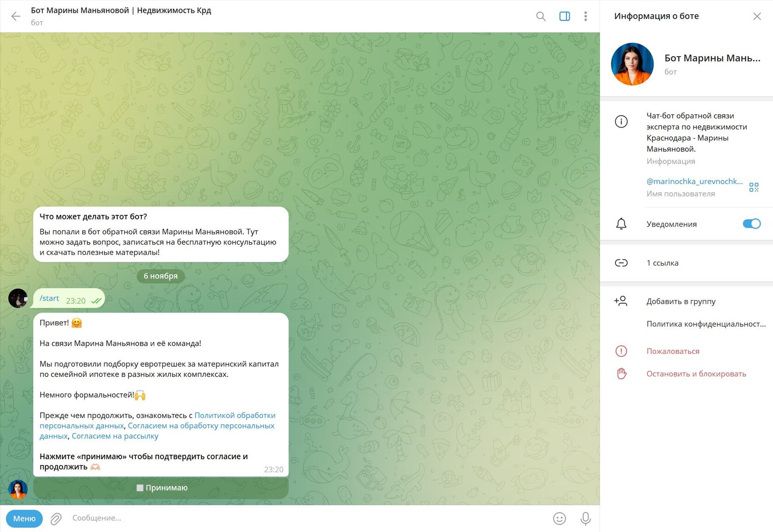Open the 'Согласием на рассылку' link
The width and height of the screenshot is (773, 532).
[115, 436]
